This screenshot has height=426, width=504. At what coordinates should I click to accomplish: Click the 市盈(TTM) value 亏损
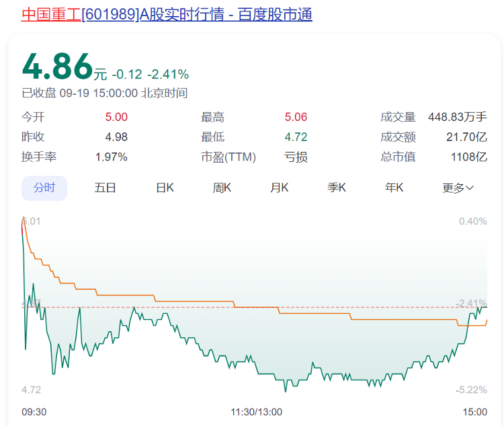click(x=296, y=157)
